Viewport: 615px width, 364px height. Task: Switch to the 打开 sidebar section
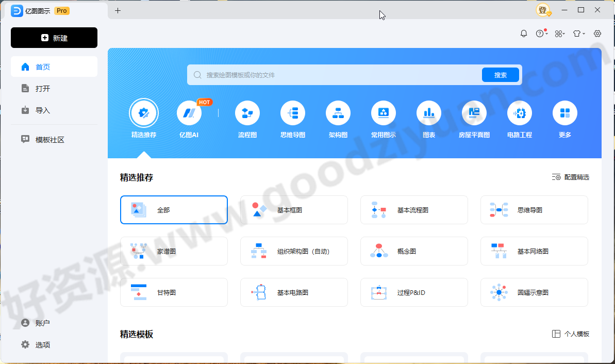pyautogui.click(x=54, y=88)
